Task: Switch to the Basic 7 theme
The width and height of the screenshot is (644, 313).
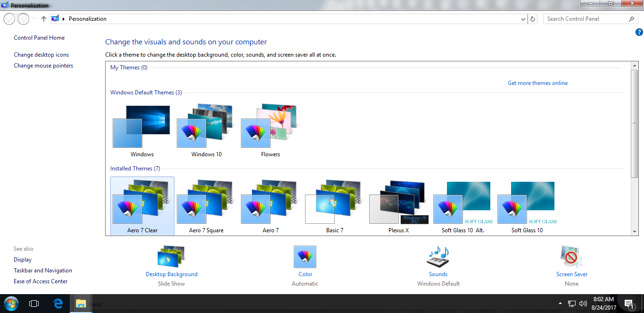Action: tap(335, 206)
